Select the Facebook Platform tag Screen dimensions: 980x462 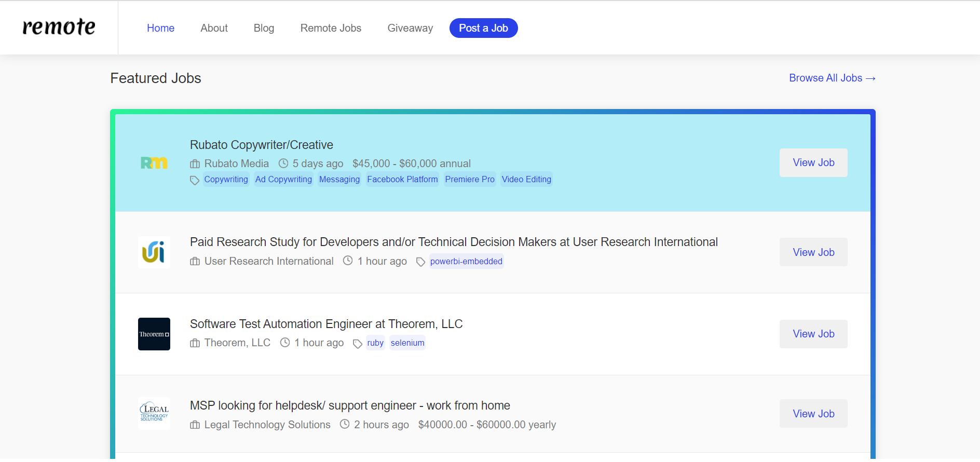tap(402, 180)
